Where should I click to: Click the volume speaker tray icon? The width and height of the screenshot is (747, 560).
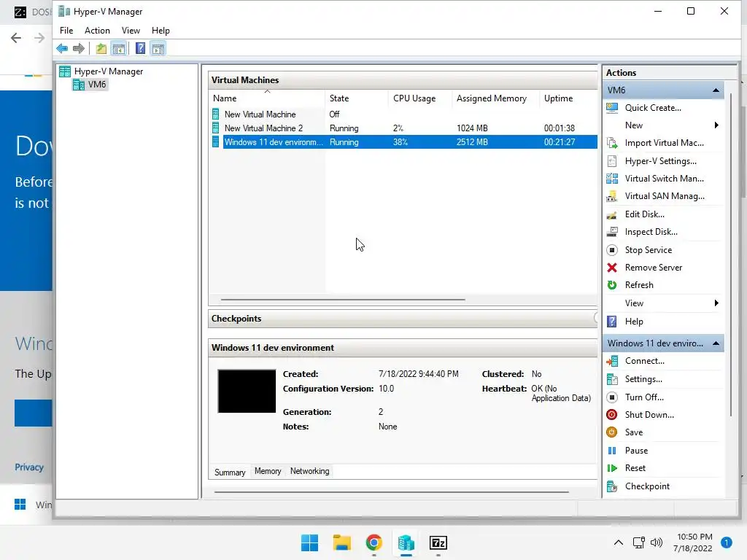[657, 542]
